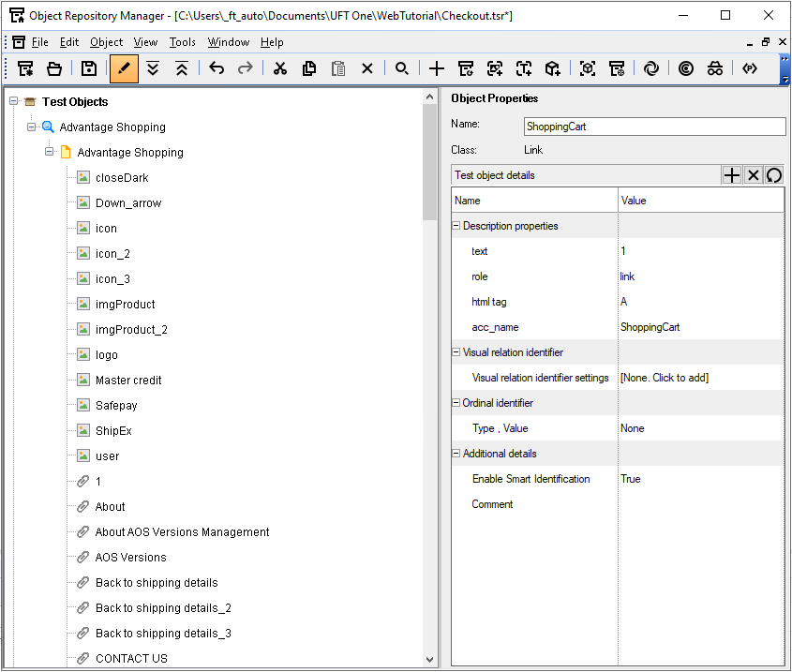
Task: Click the remove property X button
Action: [754, 175]
